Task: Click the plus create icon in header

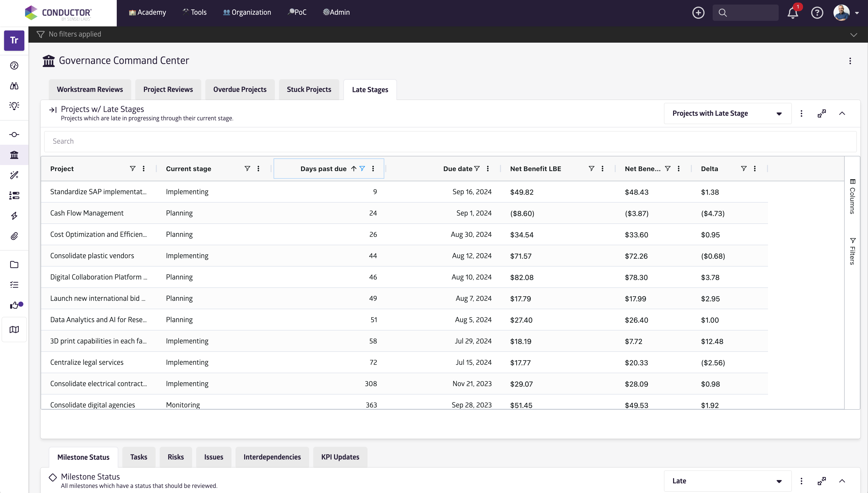Action: pyautogui.click(x=698, y=13)
